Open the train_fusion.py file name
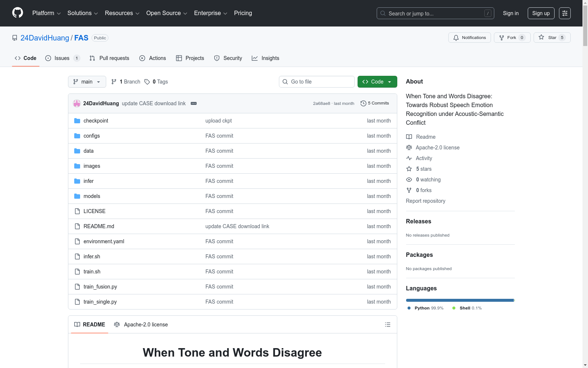The height and width of the screenshot is (368, 588). point(100,287)
